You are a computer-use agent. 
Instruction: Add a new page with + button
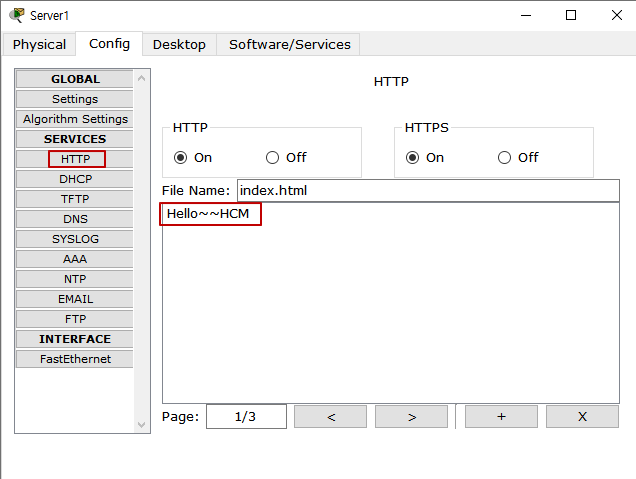click(x=501, y=416)
